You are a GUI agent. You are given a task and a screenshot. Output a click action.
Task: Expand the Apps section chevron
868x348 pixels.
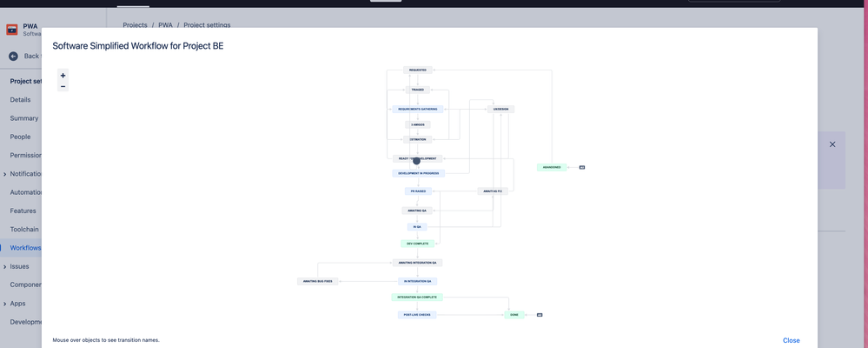tap(5, 304)
